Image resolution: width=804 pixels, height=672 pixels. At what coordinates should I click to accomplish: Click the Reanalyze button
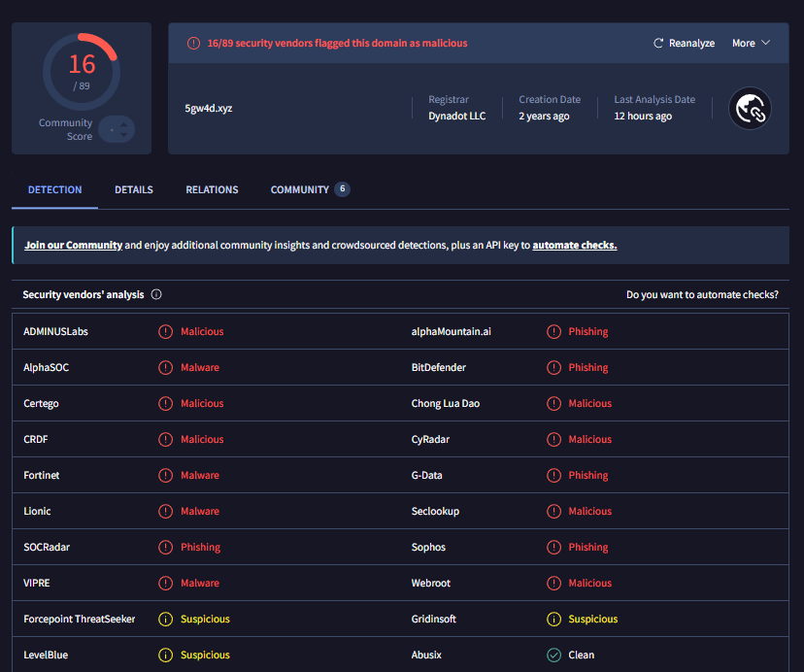pos(684,43)
